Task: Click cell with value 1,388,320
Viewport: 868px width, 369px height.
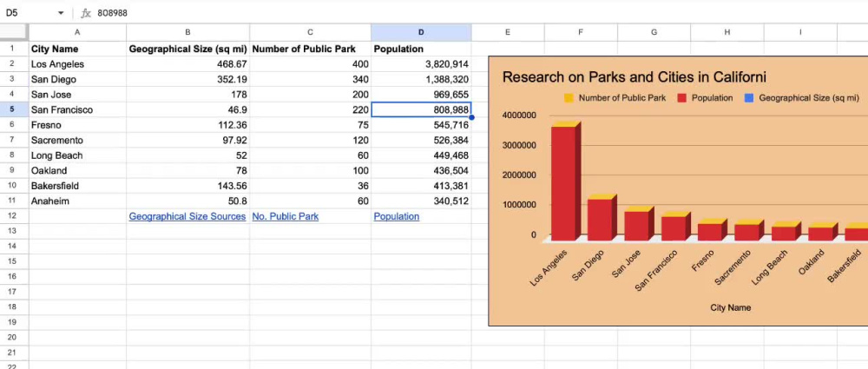Action: [x=421, y=79]
